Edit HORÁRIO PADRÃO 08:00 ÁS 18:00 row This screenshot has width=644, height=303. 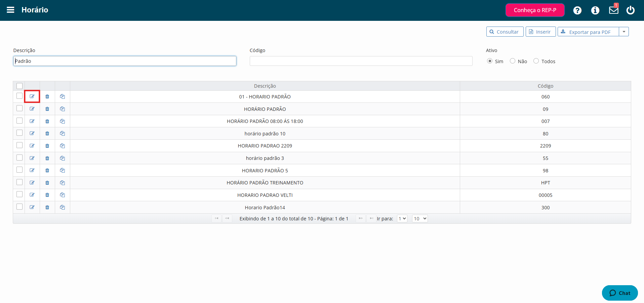pos(32,121)
